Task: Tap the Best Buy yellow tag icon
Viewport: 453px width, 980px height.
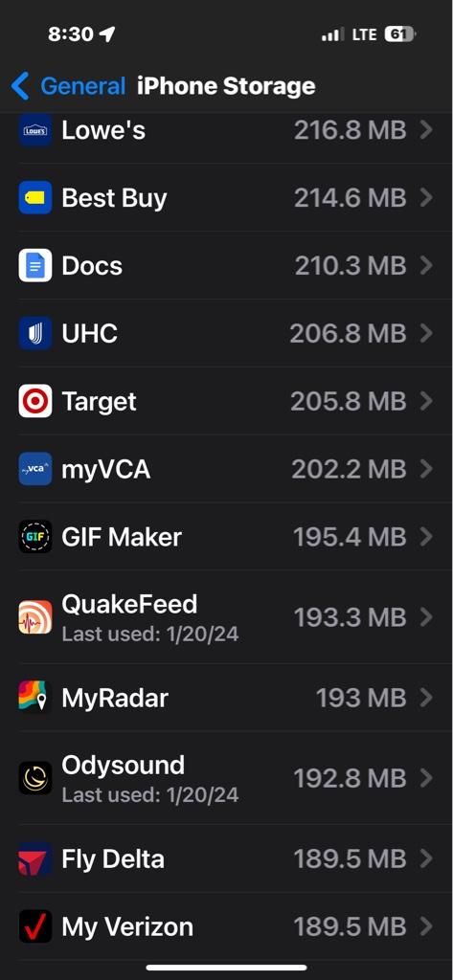Action: (x=35, y=197)
